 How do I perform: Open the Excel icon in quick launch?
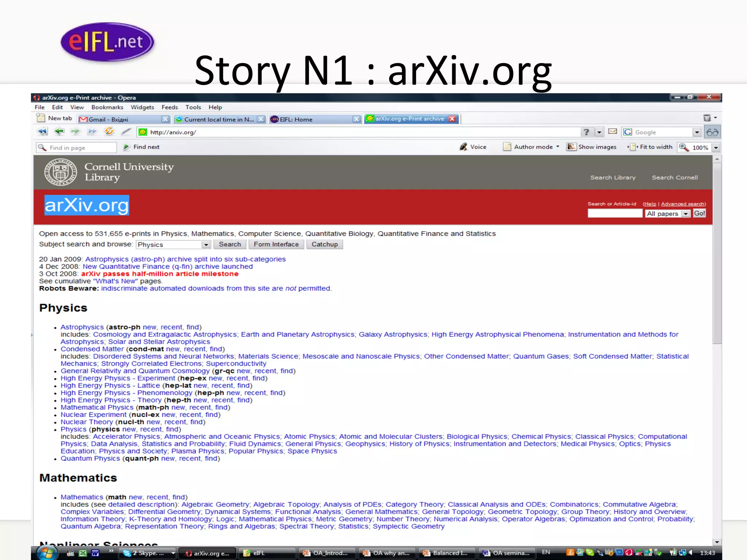[x=83, y=553]
